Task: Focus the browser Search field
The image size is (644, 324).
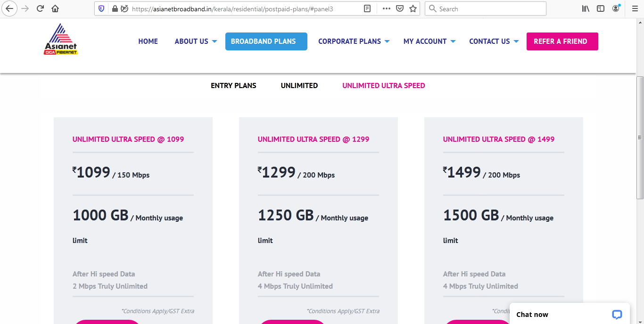Action: pos(486,8)
